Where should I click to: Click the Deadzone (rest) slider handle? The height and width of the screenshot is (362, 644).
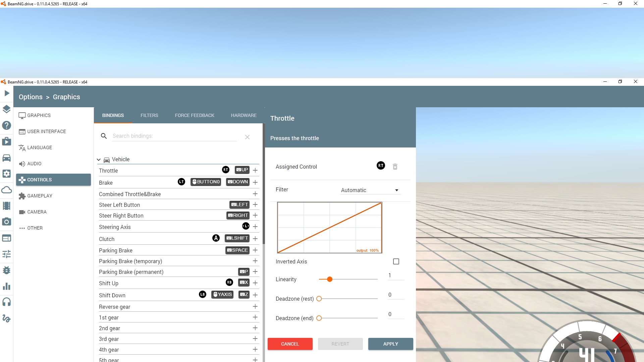click(319, 299)
